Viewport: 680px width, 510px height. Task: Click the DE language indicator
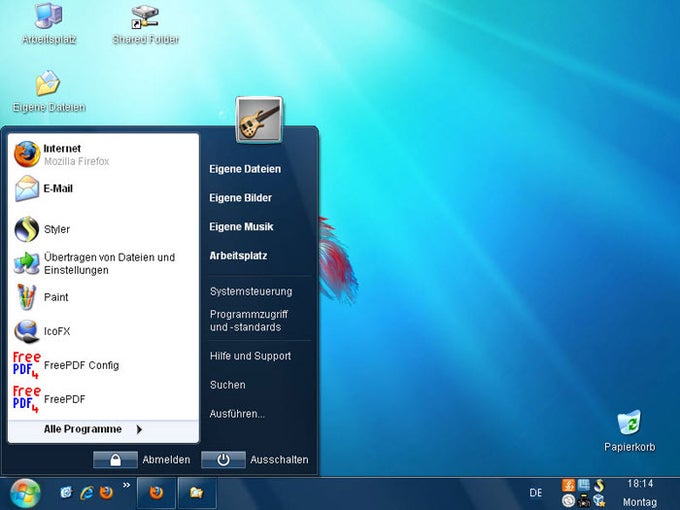(x=536, y=493)
